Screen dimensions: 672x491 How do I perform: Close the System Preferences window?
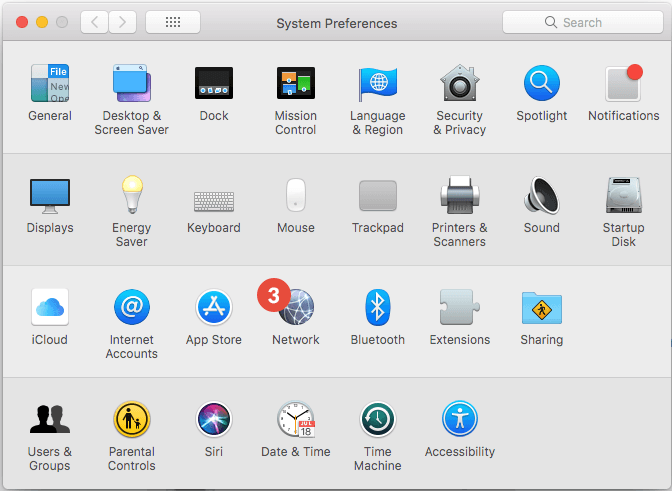[x=22, y=22]
